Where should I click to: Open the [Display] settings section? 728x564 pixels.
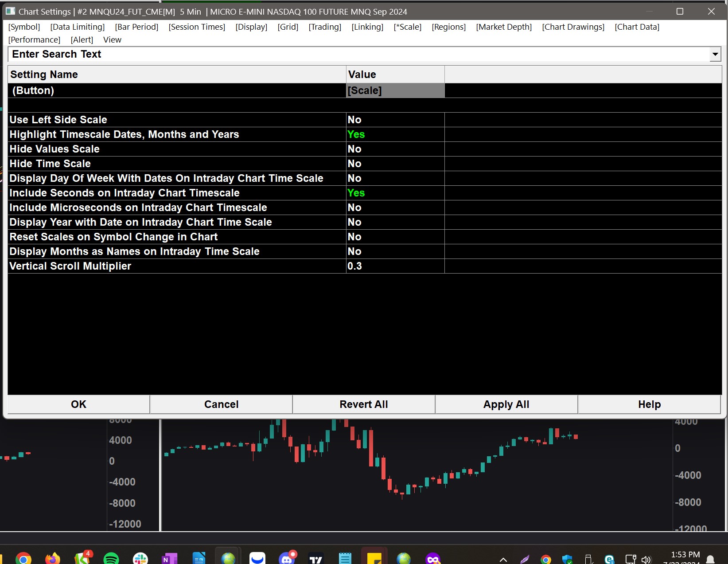(x=251, y=27)
